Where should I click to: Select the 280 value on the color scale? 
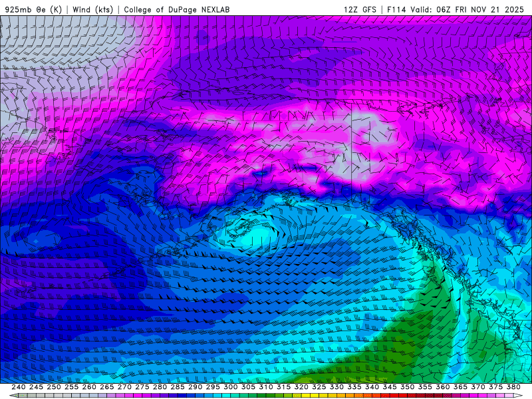160,387
